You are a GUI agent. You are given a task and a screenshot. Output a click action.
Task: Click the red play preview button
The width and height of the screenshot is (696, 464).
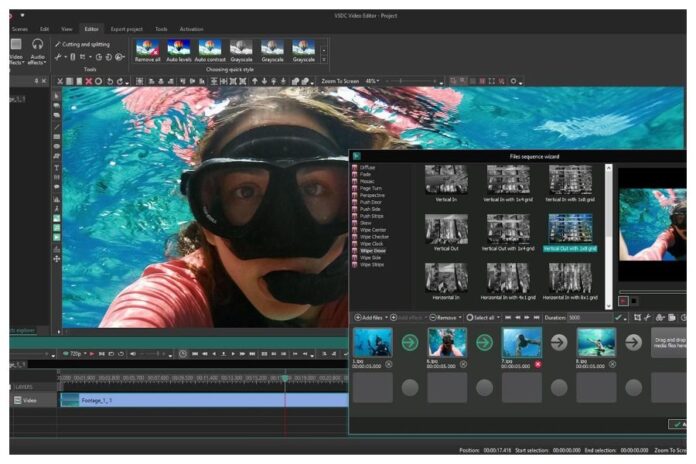click(92, 354)
